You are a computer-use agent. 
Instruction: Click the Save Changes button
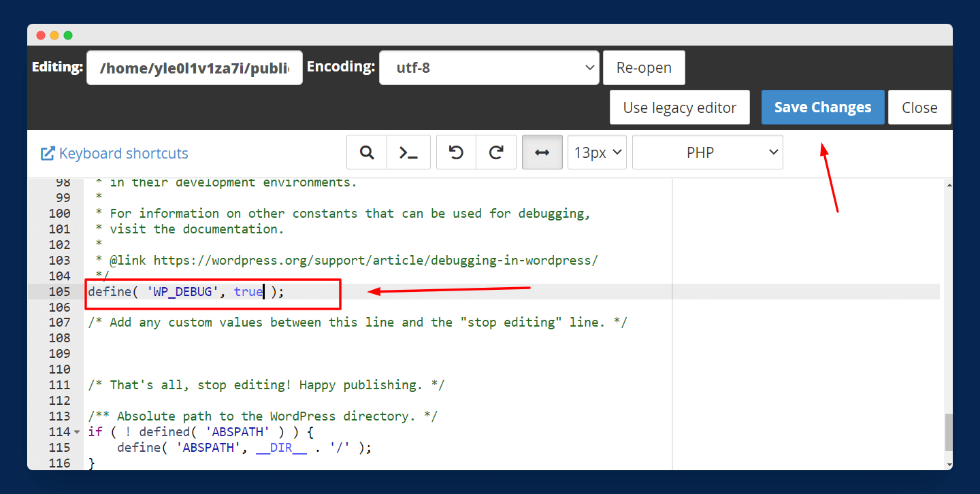822,108
